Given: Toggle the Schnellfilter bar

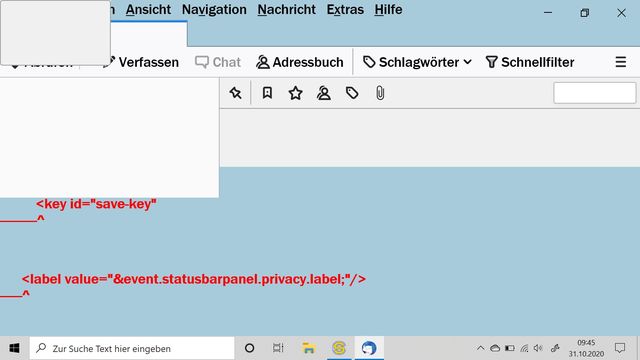Looking at the screenshot, I should pos(530,62).
